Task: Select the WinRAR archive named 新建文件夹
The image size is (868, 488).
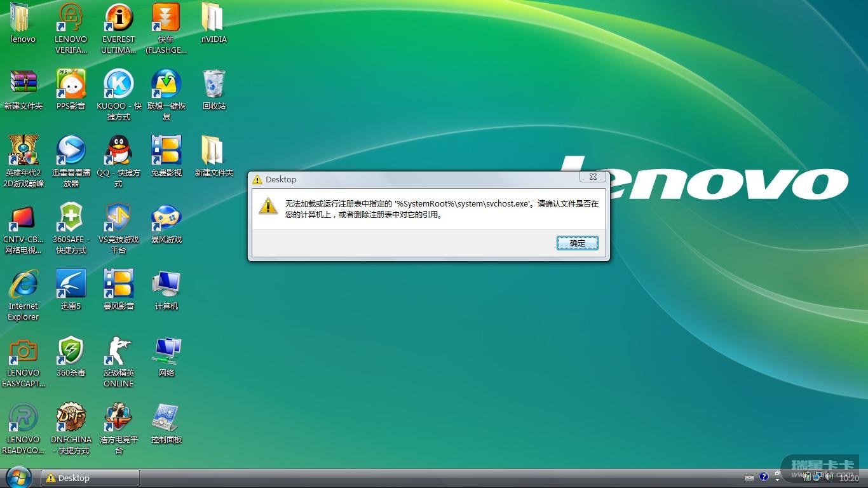Action: pyautogui.click(x=24, y=83)
